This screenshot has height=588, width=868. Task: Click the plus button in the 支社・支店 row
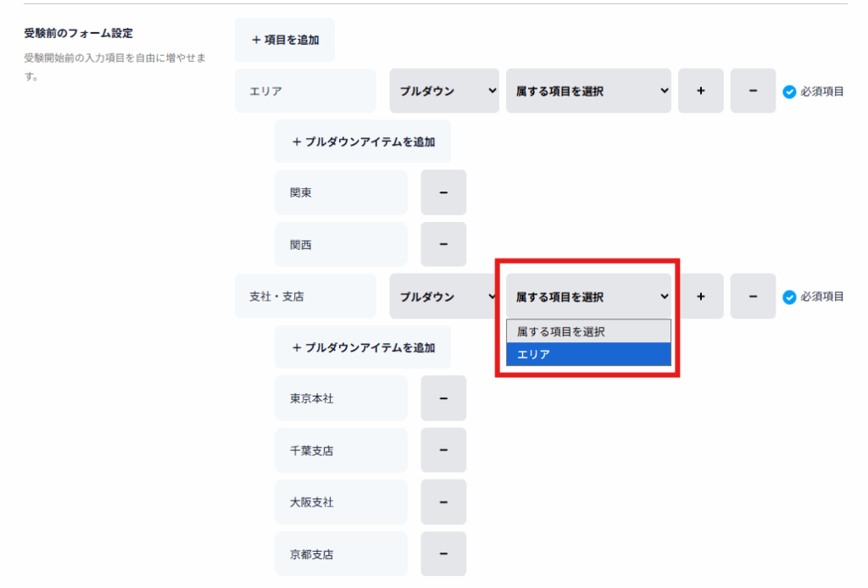(700, 297)
